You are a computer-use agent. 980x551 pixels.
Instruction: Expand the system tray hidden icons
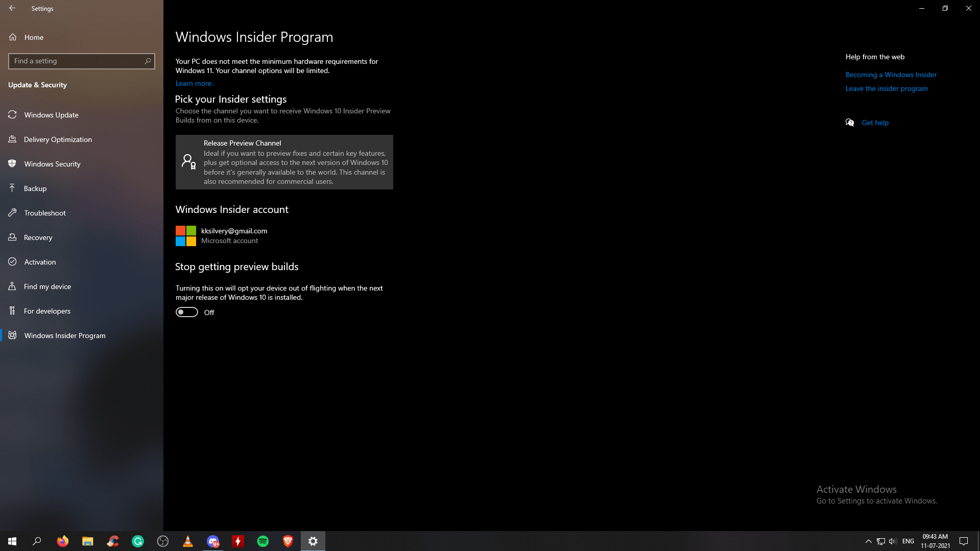coord(868,541)
